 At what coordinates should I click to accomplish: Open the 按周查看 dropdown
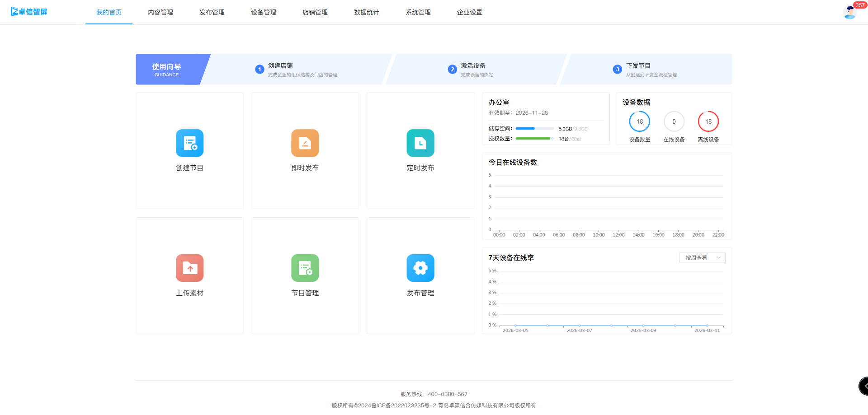click(703, 257)
